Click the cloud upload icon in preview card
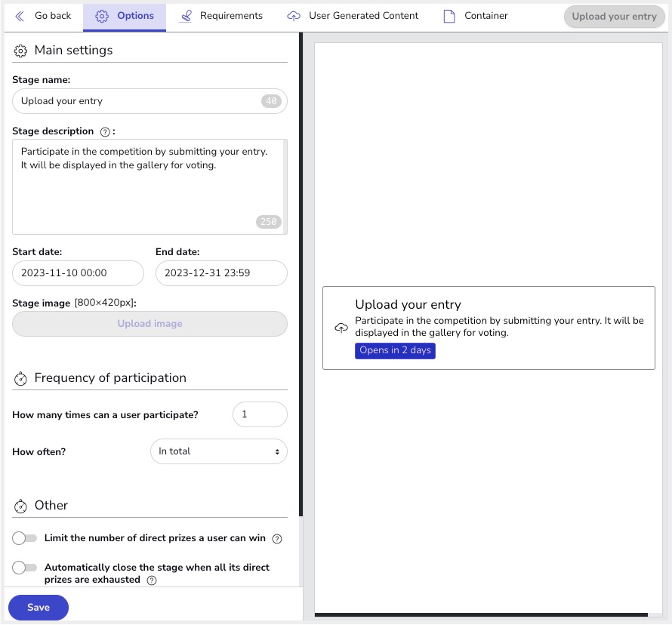The width and height of the screenshot is (672, 625). coord(341,328)
